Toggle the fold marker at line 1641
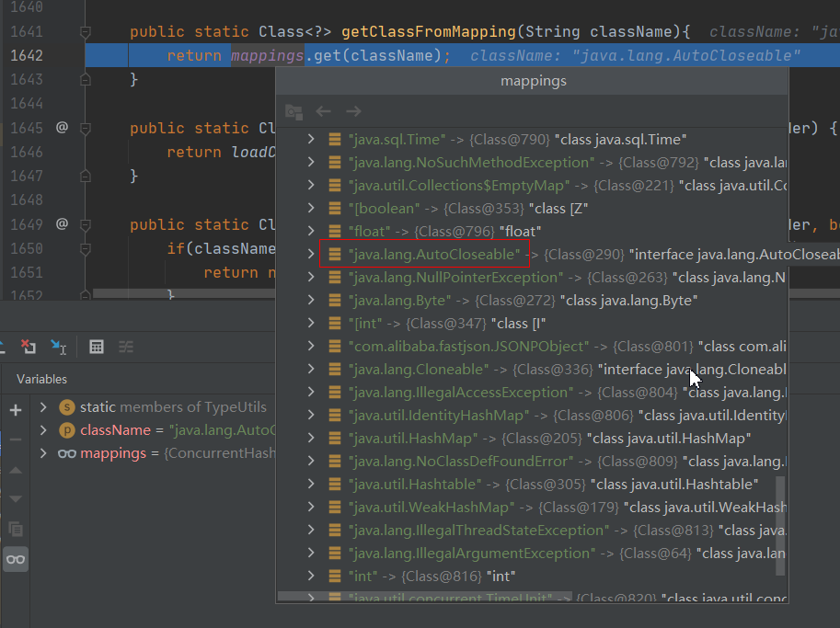 (x=86, y=32)
